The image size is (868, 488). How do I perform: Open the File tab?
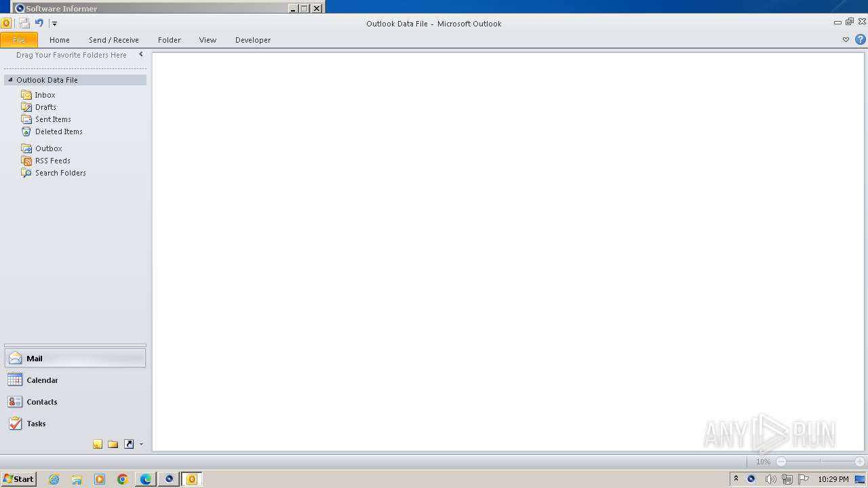[x=19, y=40]
